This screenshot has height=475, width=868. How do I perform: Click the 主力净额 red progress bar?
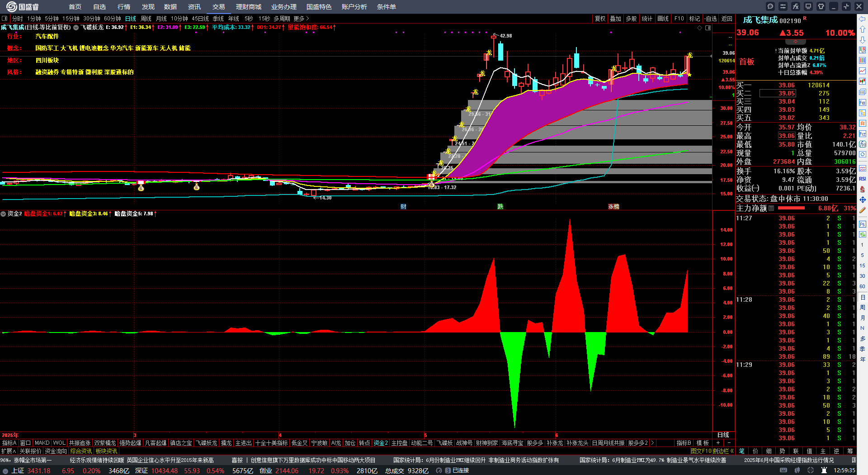[x=791, y=208]
